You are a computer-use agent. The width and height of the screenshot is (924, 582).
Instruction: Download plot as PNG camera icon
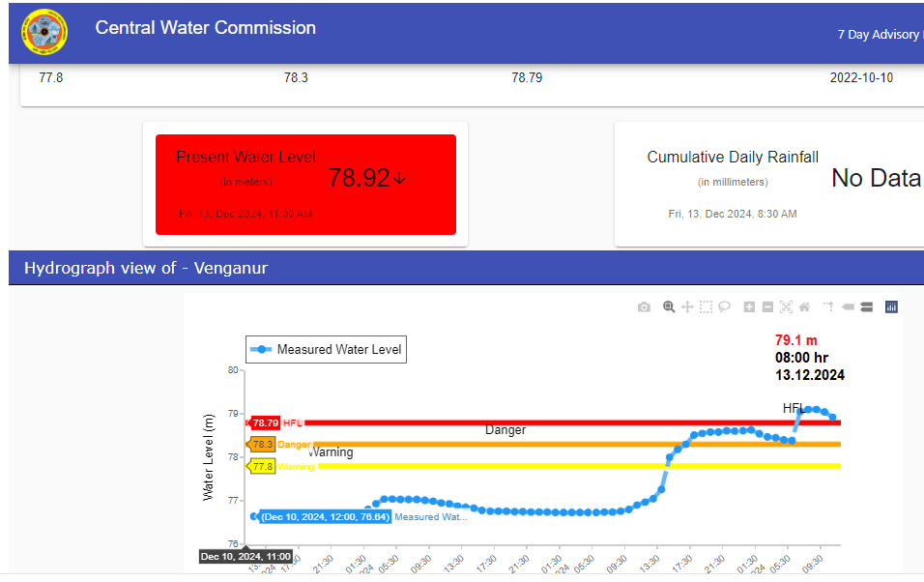644,307
